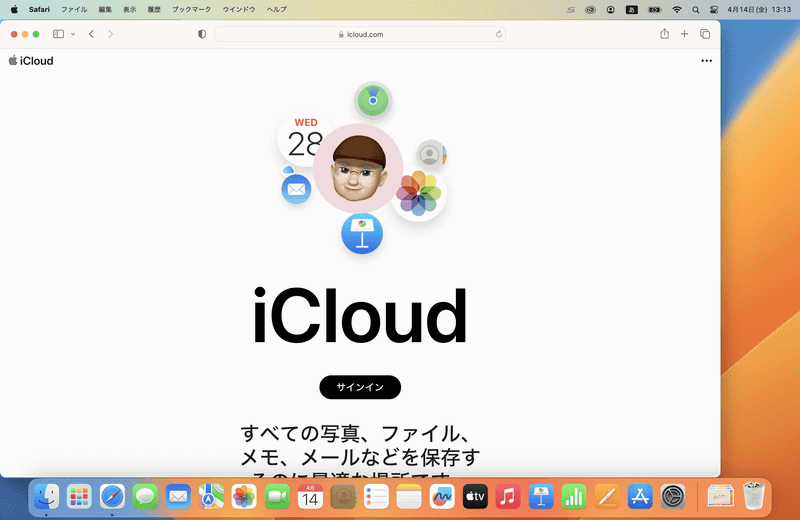
Task: Open Apple TV from the Dock
Action: (475, 497)
